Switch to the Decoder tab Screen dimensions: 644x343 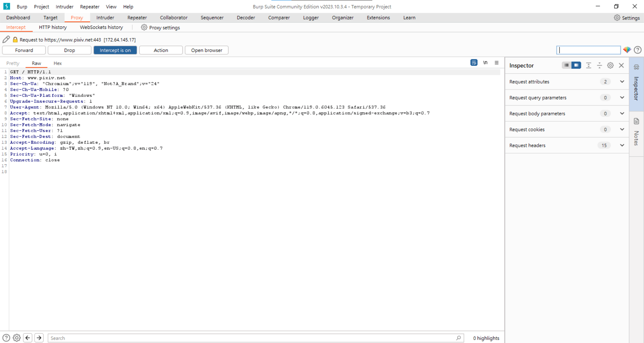point(246,18)
